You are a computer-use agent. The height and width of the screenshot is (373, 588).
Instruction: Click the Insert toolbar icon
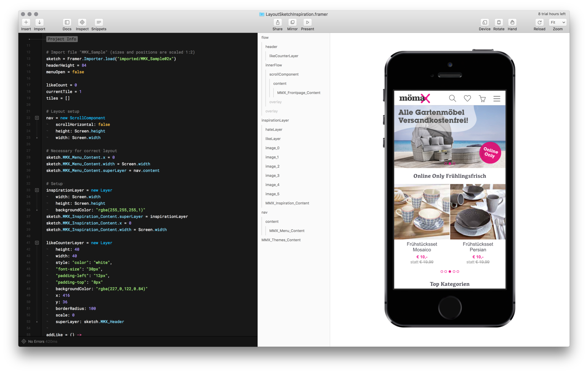pyautogui.click(x=26, y=22)
